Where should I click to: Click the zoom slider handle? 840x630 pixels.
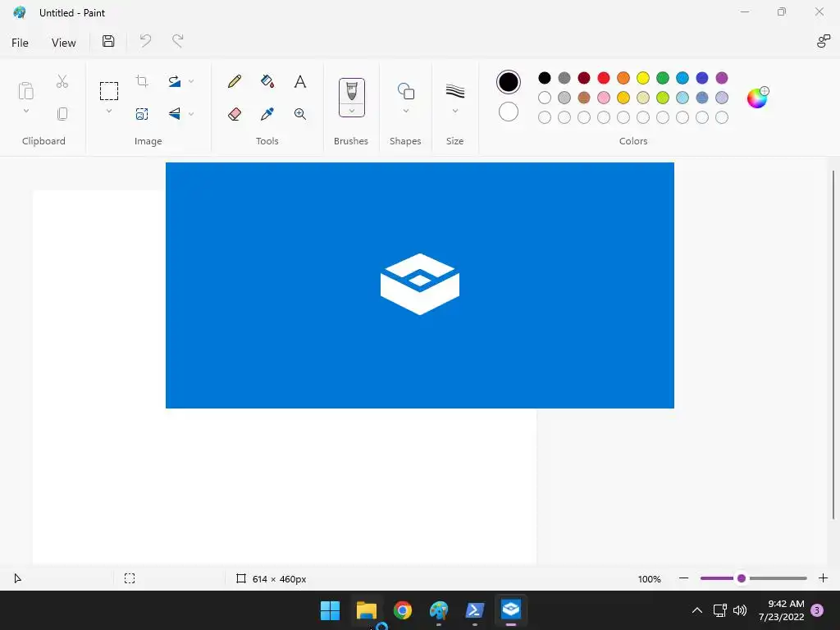(x=742, y=578)
